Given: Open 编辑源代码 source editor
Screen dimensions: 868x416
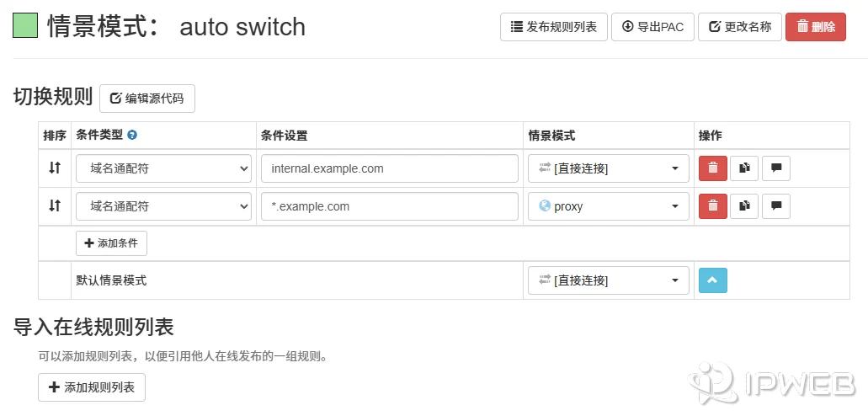Looking at the screenshot, I should [147, 99].
